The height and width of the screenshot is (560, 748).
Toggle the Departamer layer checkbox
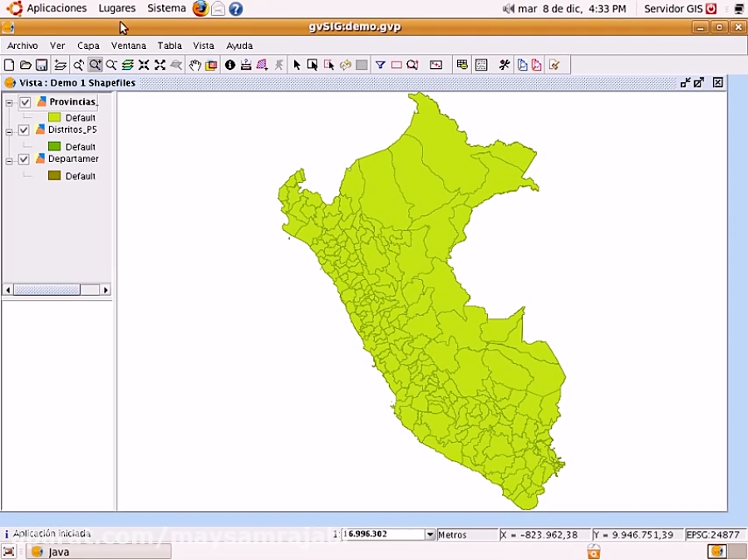[x=23, y=159]
